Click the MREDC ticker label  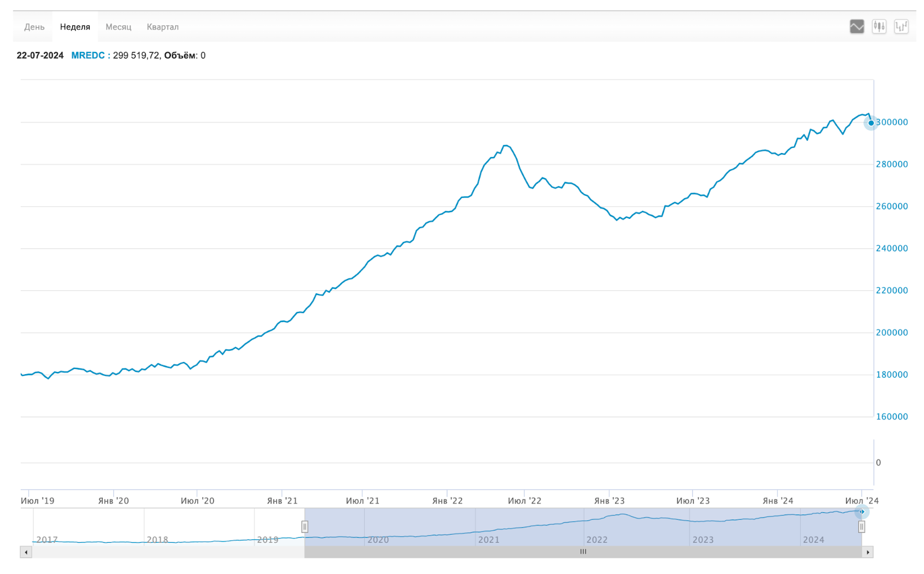click(x=88, y=55)
